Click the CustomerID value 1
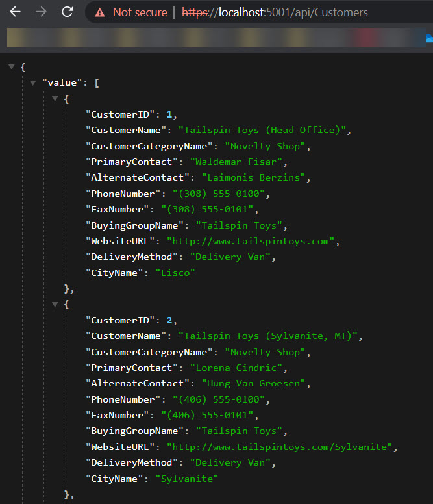 click(169, 114)
